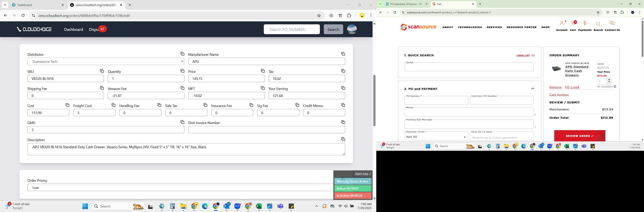Copy the Shipping Fee value
This screenshot has width=644, height=212.
[102, 88]
